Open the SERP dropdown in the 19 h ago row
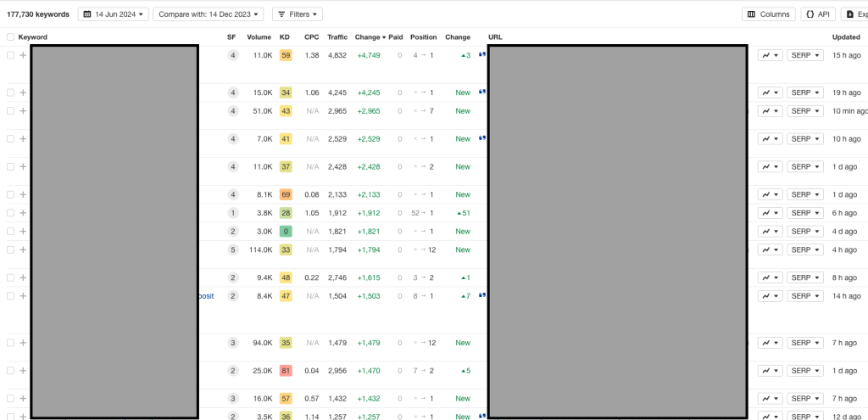The width and height of the screenshot is (868, 420). click(x=805, y=92)
